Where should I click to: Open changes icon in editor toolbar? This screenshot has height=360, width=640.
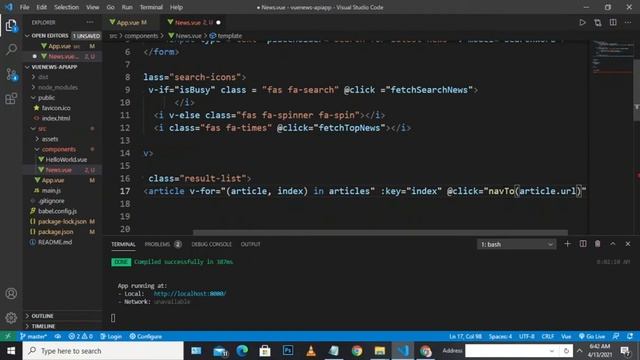click(598, 22)
